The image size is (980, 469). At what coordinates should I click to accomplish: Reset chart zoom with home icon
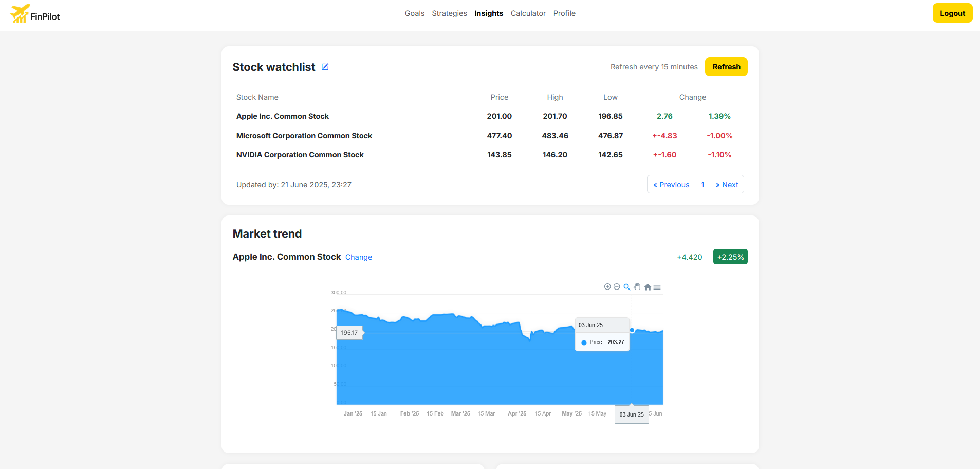point(648,287)
